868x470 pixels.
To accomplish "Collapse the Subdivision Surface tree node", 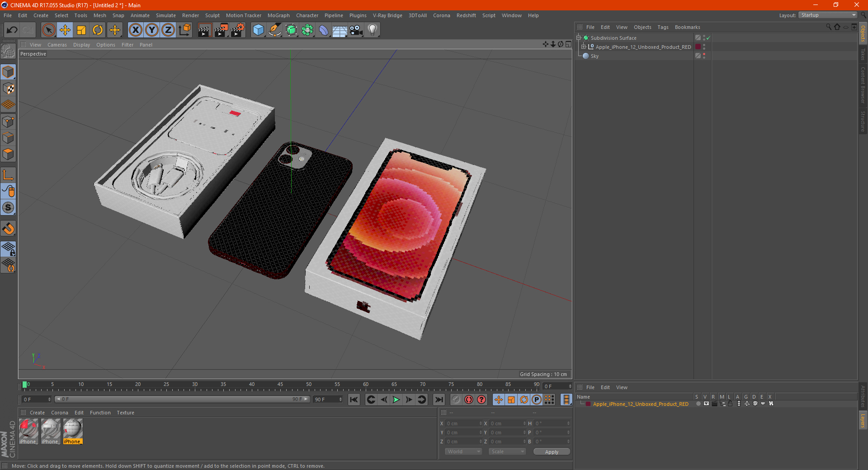I will (579, 38).
